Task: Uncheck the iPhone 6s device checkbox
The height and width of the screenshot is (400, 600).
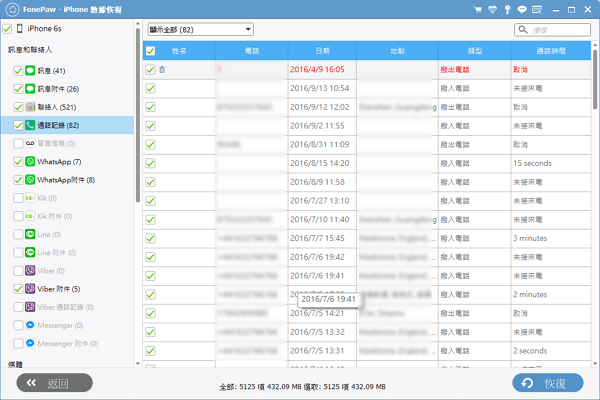Action: [x=7, y=29]
